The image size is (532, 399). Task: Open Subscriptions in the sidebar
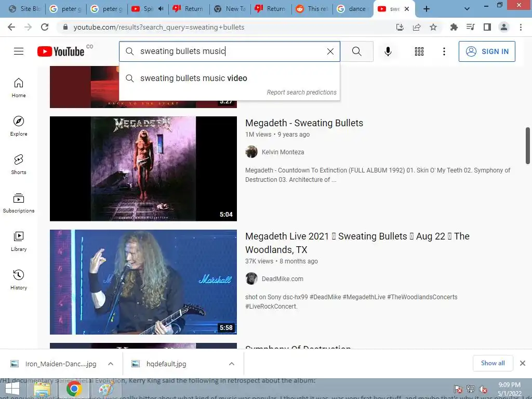[19, 203]
